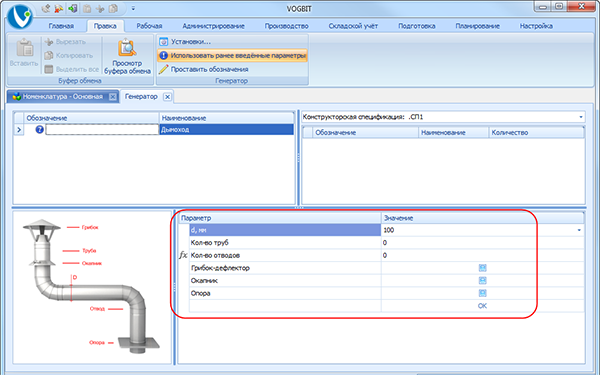Select the Грибок-дефлектор parameter label
The image size is (600, 375).
[x=220, y=268]
